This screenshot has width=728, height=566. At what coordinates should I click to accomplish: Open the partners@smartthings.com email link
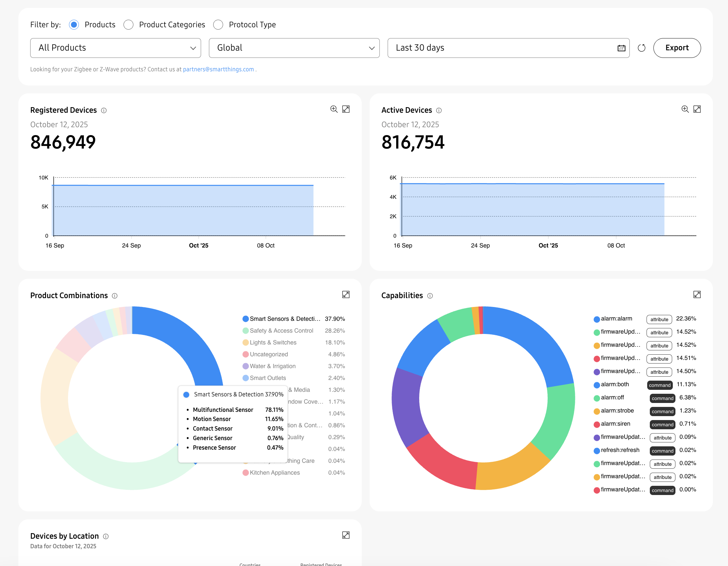(218, 69)
